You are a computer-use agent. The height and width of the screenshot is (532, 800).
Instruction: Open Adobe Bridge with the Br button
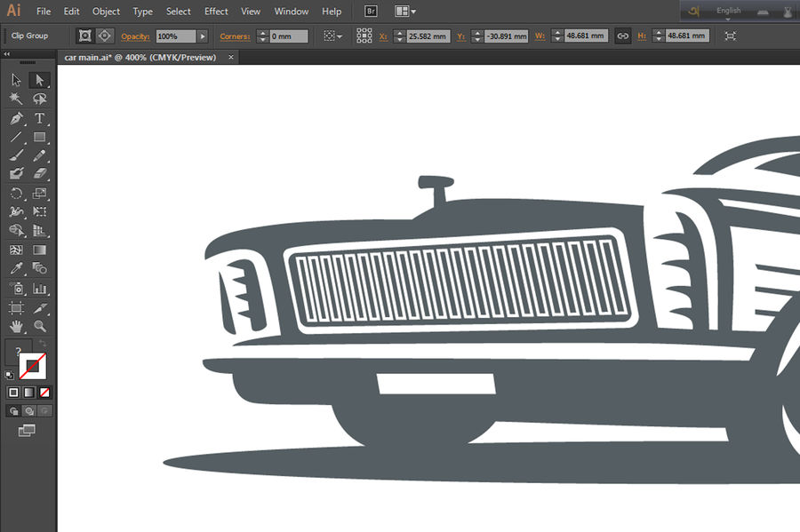pyautogui.click(x=371, y=12)
